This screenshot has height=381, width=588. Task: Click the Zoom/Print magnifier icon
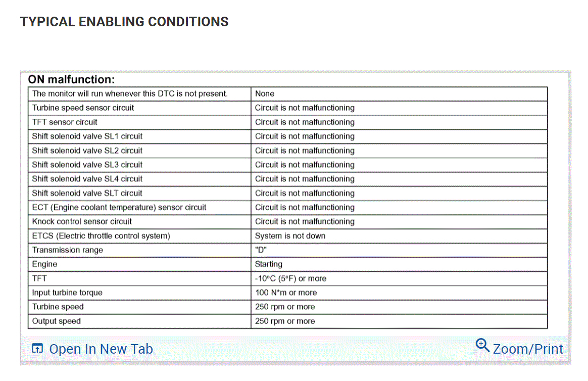(x=482, y=345)
